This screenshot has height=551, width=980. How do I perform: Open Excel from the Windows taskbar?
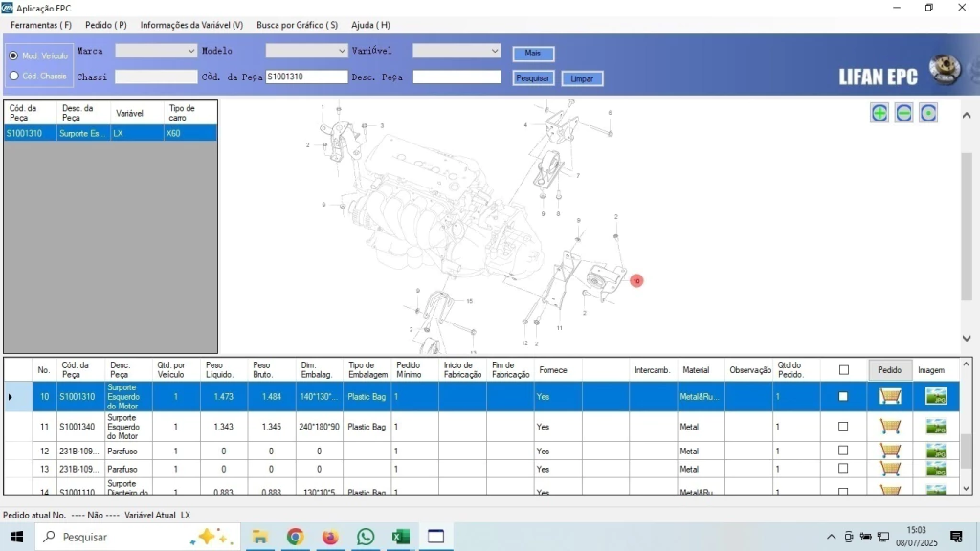click(x=400, y=537)
